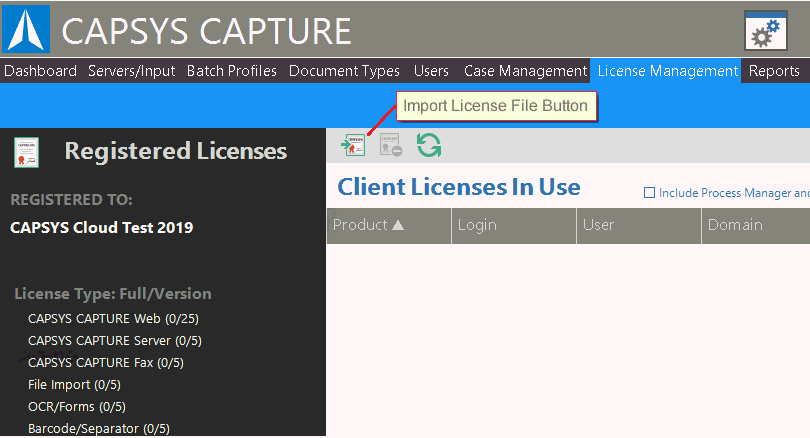Select OCR/Forms (0/5) license
Screen dimensions: 810x438
77,406
